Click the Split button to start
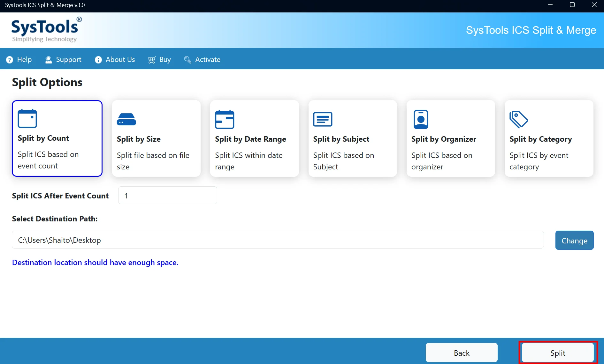 (558, 353)
